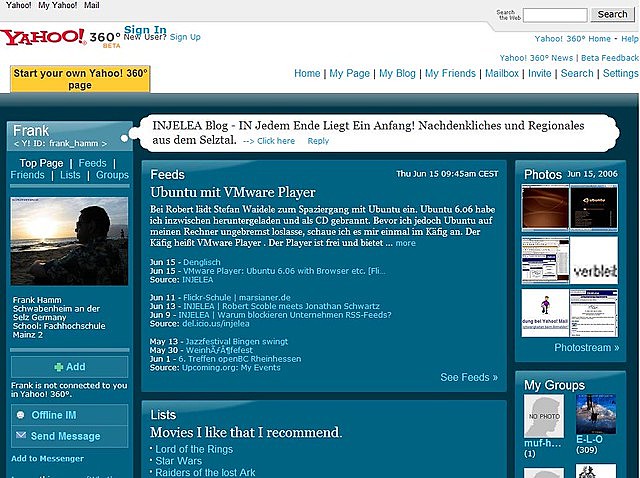Image resolution: width=640 pixels, height=478 pixels.
Task: Switch to Lists profile tab
Action: coord(70,175)
